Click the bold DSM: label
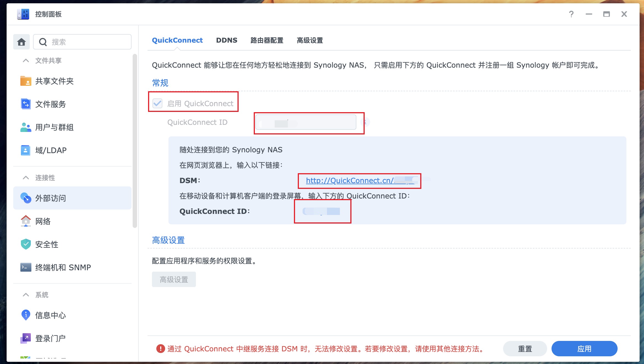This screenshot has width=644, height=364. pyautogui.click(x=190, y=180)
